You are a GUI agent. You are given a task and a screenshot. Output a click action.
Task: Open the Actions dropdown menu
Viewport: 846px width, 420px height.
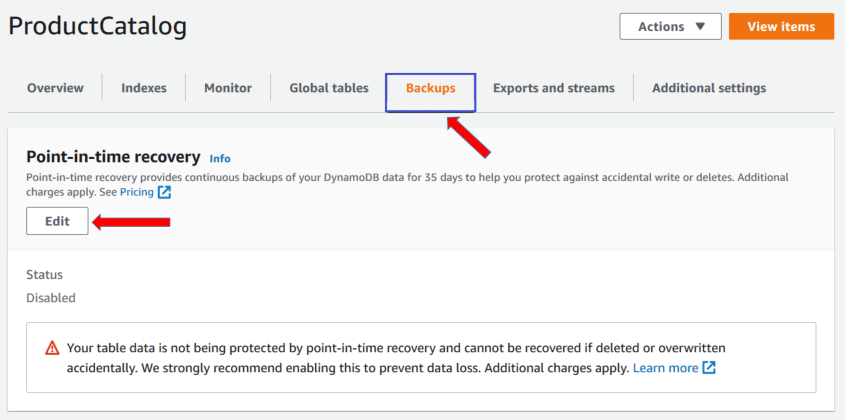[x=671, y=27]
